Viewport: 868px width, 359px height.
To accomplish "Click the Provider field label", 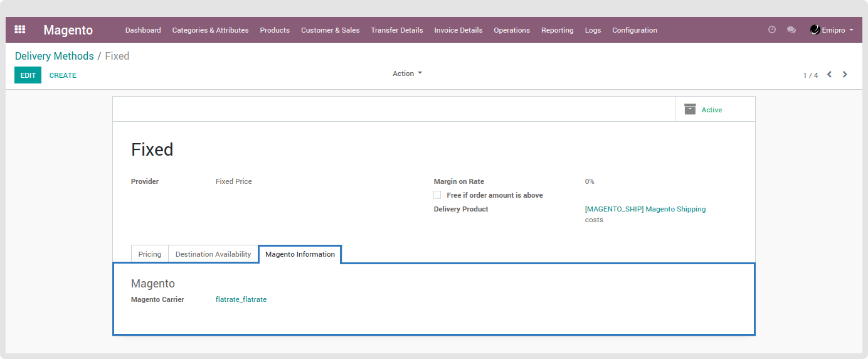I will 145,181.
